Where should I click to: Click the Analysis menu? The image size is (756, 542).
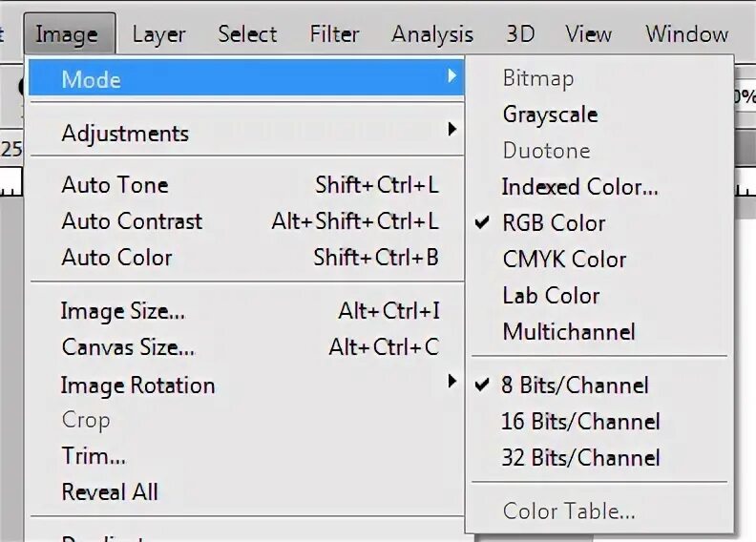coord(432,35)
